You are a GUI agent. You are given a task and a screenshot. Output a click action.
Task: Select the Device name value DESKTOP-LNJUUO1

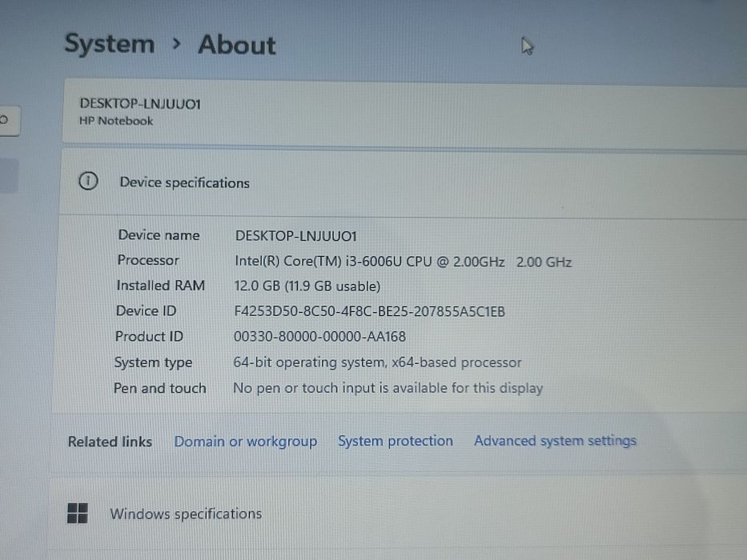click(296, 236)
